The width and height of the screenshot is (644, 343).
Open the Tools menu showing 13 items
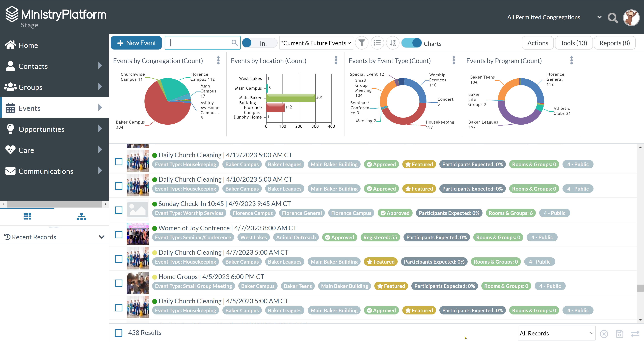coord(574,43)
